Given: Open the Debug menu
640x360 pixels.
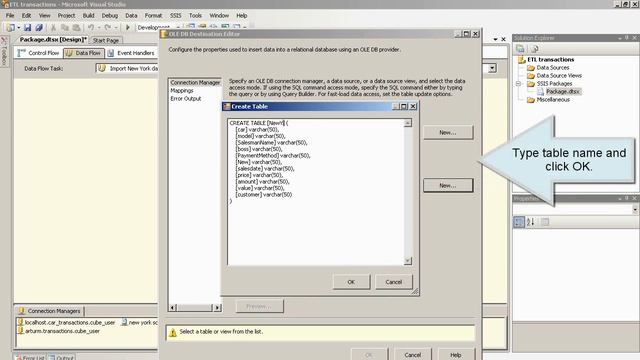Looking at the screenshot, I should (x=110, y=16).
